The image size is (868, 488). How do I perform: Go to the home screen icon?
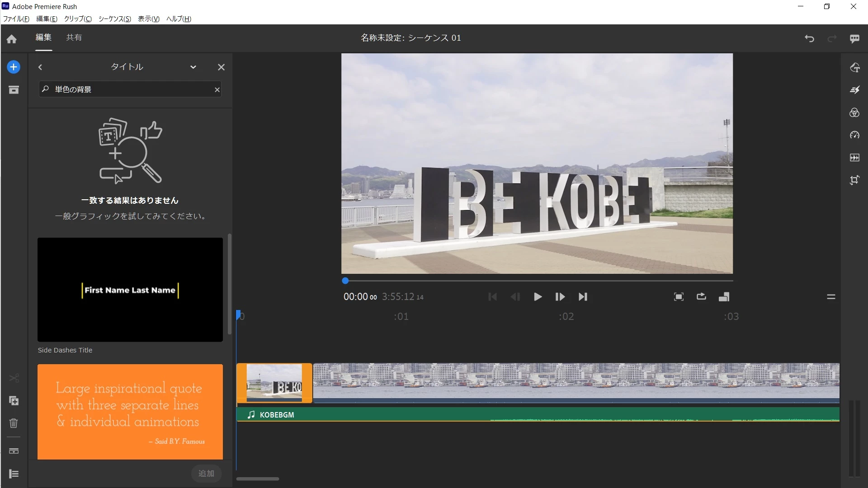[x=12, y=39]
